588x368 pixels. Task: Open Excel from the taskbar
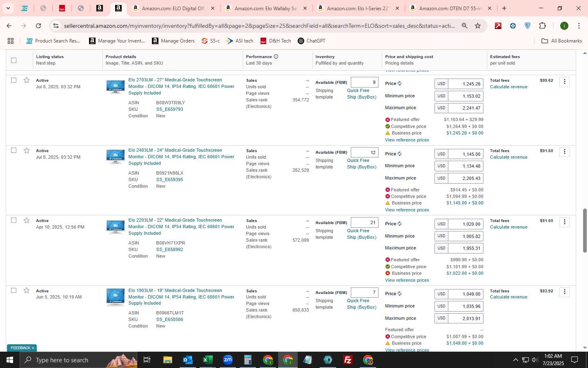point(207,360)
